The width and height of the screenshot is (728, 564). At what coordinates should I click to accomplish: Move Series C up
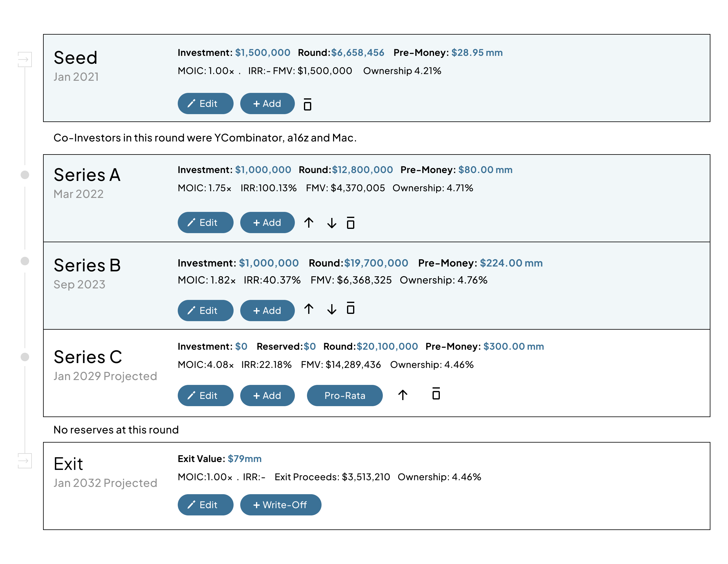pos(403,395)
